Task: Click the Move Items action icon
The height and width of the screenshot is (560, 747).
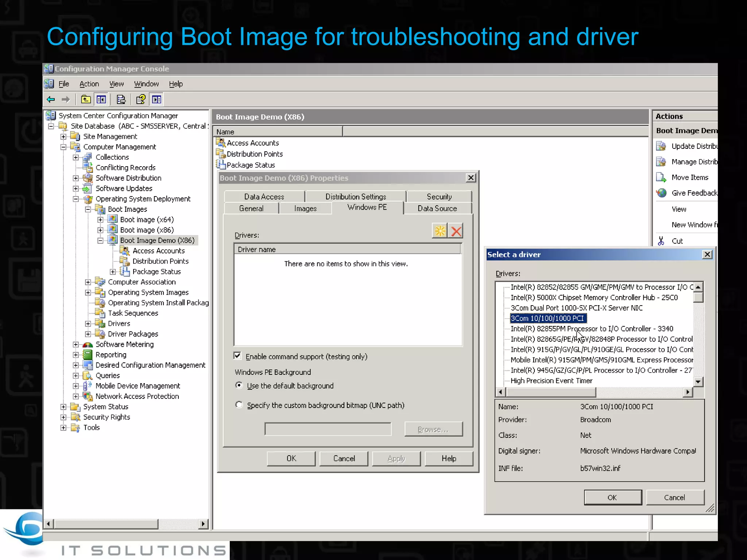Action: point(661,178)
